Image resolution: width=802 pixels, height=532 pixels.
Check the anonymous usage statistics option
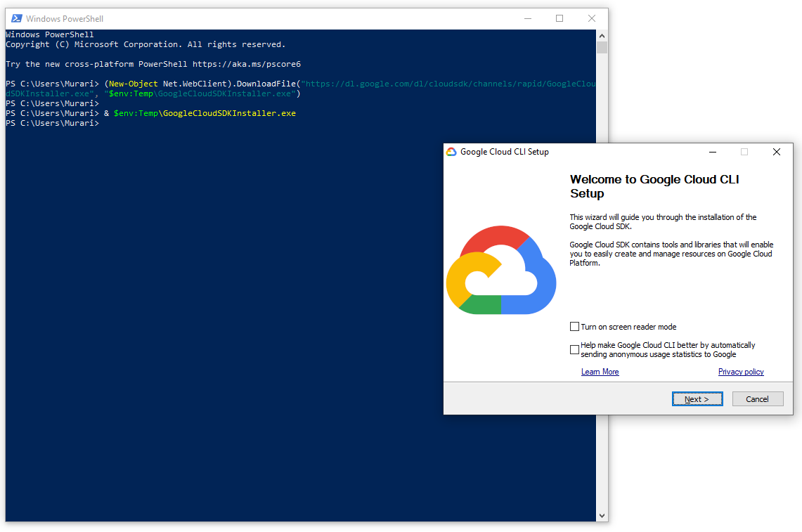574,349
